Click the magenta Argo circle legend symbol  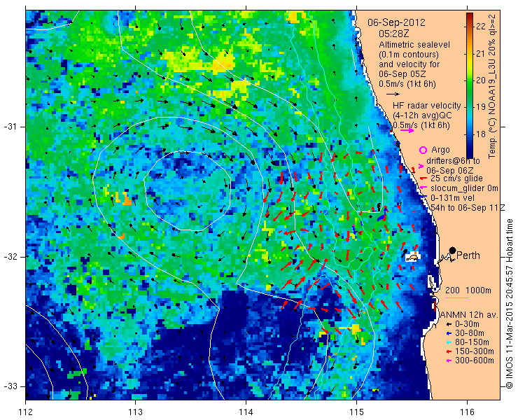423,150
